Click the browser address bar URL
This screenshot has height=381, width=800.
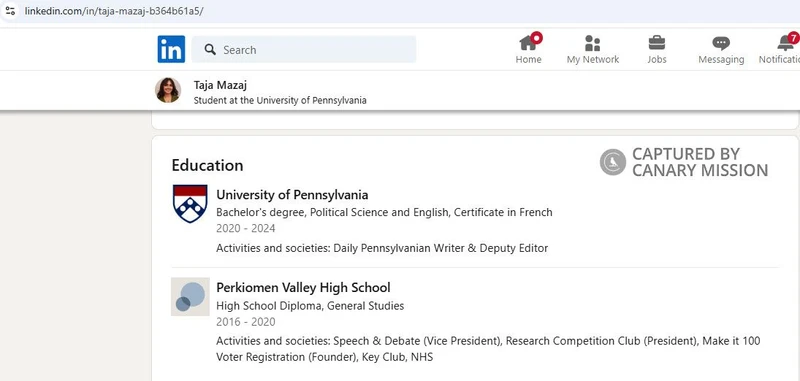pyautogui.click(x=114, y=11)
